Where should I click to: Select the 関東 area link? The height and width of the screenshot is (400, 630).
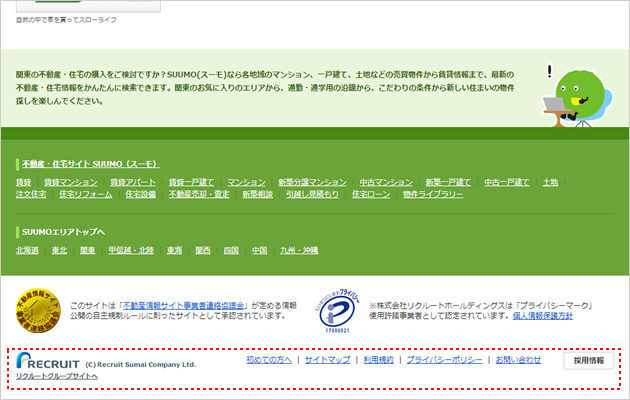87,251
